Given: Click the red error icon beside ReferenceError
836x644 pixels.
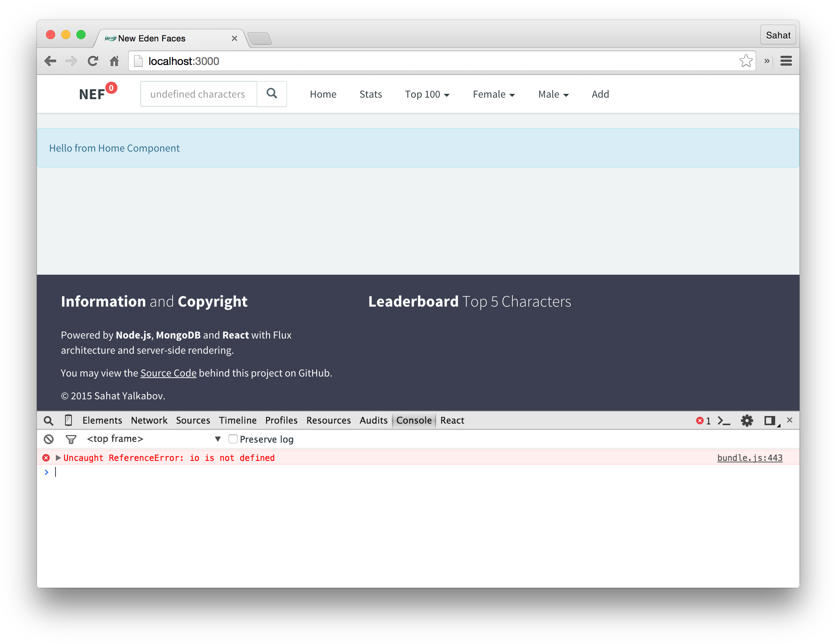Looking at the screenshot, I should tap(46, 458).
